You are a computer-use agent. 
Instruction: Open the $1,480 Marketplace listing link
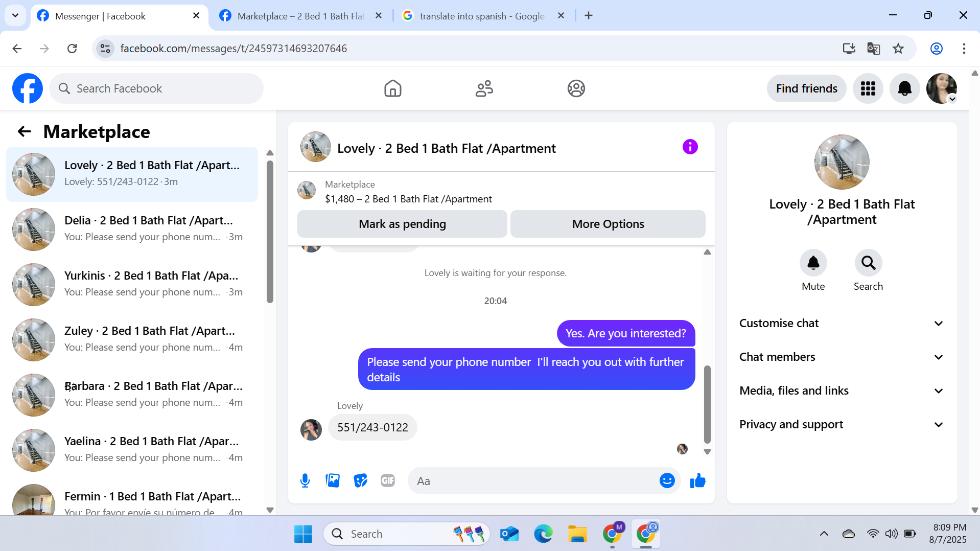tap(408, 199)
